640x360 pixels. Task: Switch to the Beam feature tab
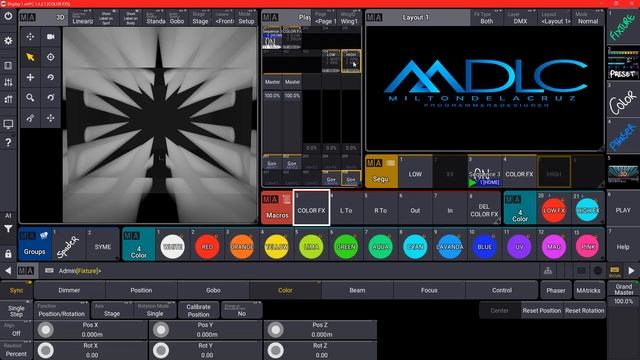pyautogui.click(x=357, y=290)
